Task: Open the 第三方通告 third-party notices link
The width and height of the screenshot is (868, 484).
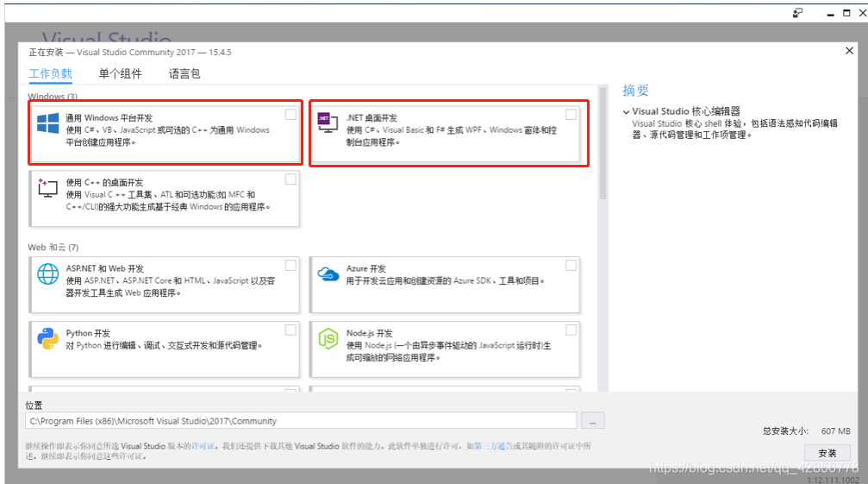Action: (493, 446)
